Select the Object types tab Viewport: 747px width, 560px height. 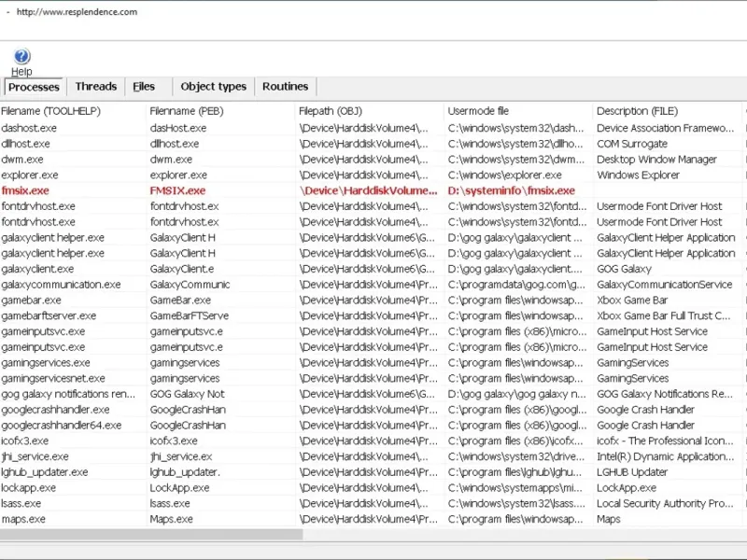pyautogui.click(x=213, y=87)
